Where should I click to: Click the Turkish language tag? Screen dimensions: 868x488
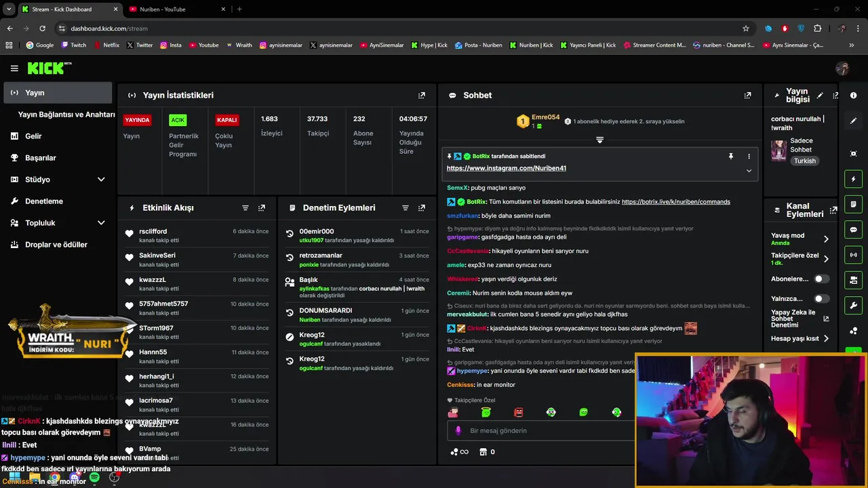(x=805, y=161)
